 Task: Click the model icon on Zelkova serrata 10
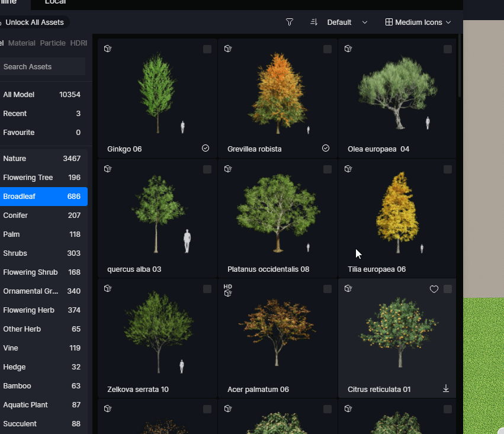(108, 288)
